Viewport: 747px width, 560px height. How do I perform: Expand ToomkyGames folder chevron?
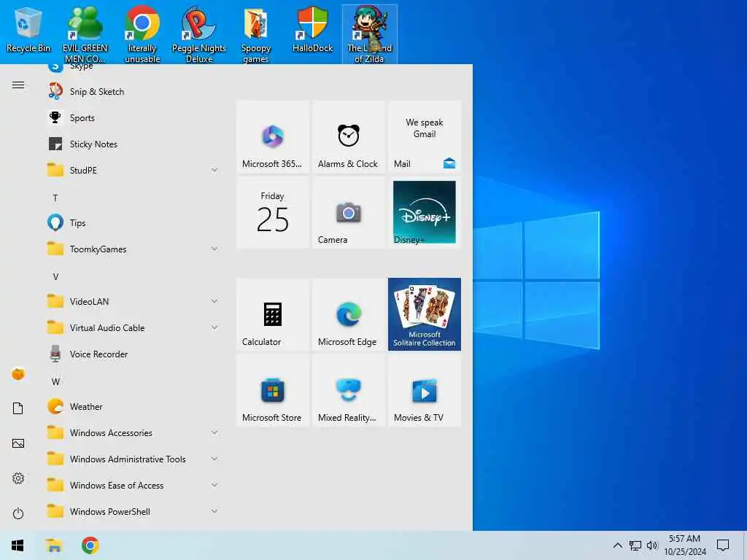click(214, 249)
